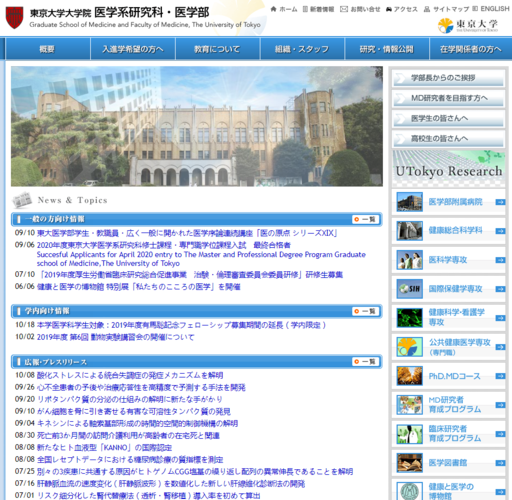Open 07/16 肝静脈血流 press release
The width and height of the screenshot is (512, 500).
point(171,483)
